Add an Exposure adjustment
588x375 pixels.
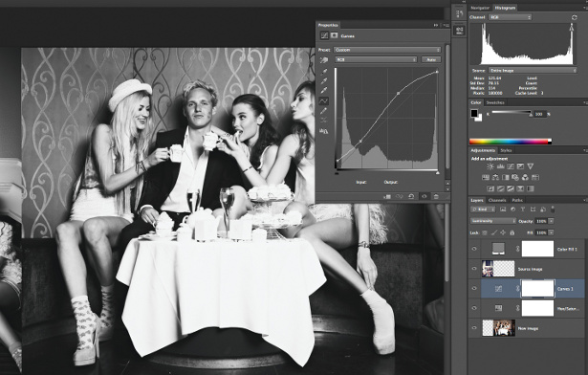tap(520, 166)
